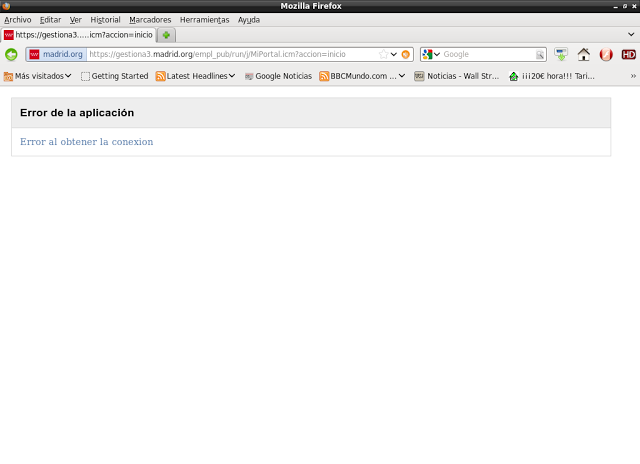This screenshot has width=640, height=464.
Task: Click the madrid.org site identity badge
Action: click(56, 54)
